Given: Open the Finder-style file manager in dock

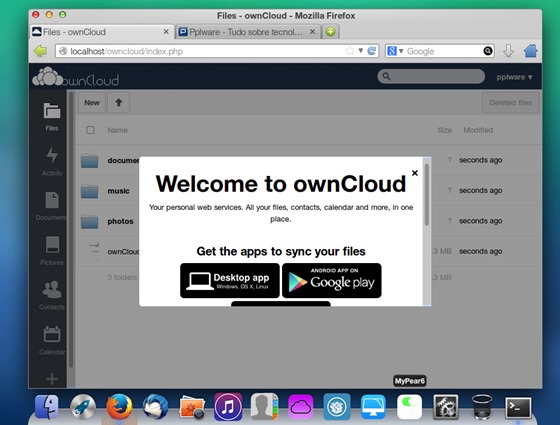Looking at the screenshot, I should coord(47,407).
